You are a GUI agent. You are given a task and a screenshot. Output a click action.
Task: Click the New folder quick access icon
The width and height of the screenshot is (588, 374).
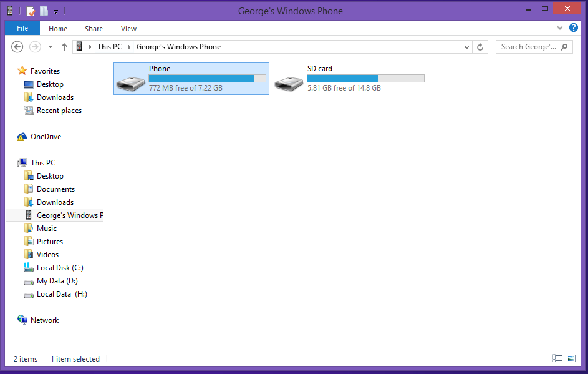tap(44, 11)
